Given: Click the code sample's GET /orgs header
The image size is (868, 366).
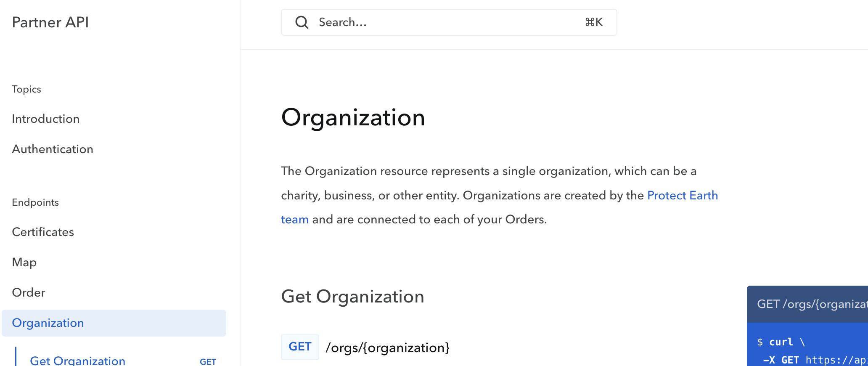Looking at the screenshot, I should coord(811,304).
